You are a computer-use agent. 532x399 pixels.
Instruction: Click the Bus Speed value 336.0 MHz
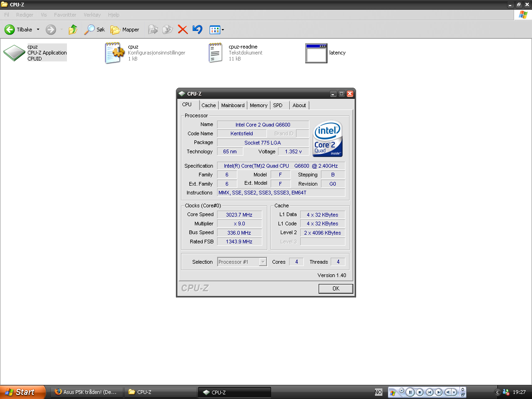pos(239,233)
